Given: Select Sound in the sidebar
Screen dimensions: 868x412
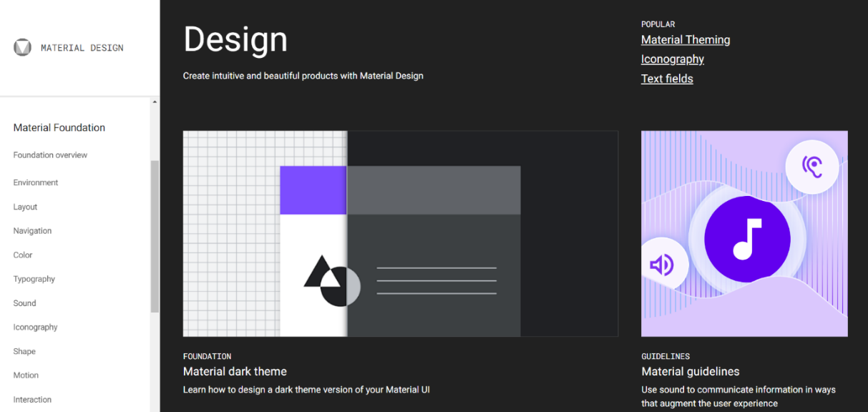Looking at the screenshot, I should click(24, 303).
